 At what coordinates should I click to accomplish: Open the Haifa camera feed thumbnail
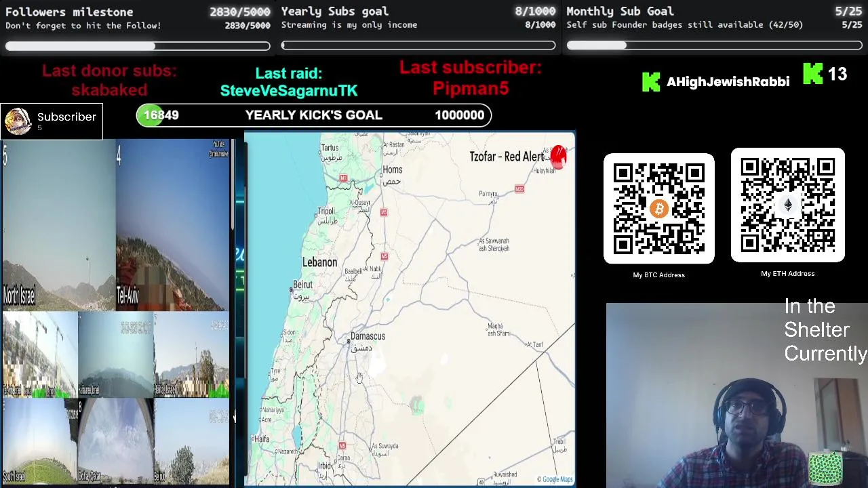[x=192, y=354]
